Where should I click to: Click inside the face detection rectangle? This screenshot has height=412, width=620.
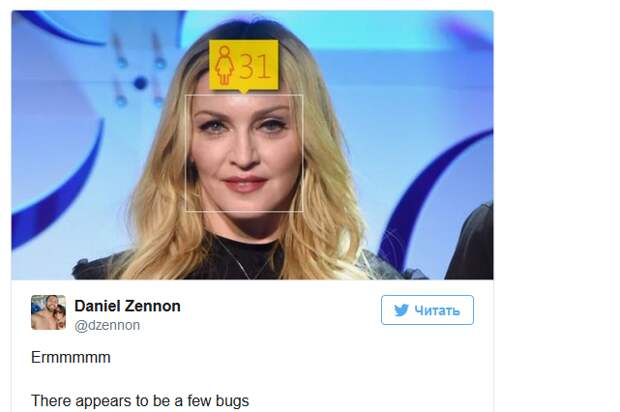pos(244,153)
